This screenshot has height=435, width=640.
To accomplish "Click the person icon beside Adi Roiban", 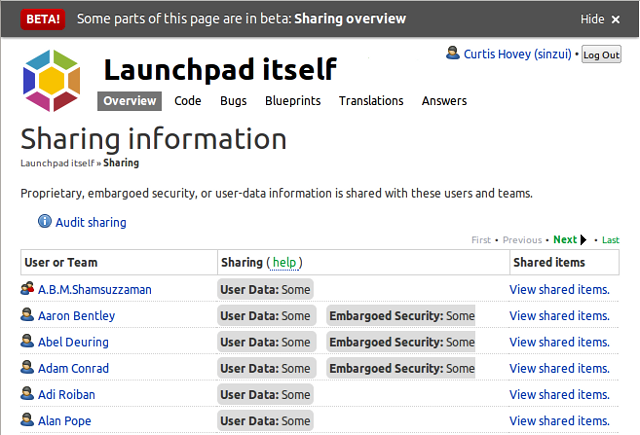I will pos(27,393).
